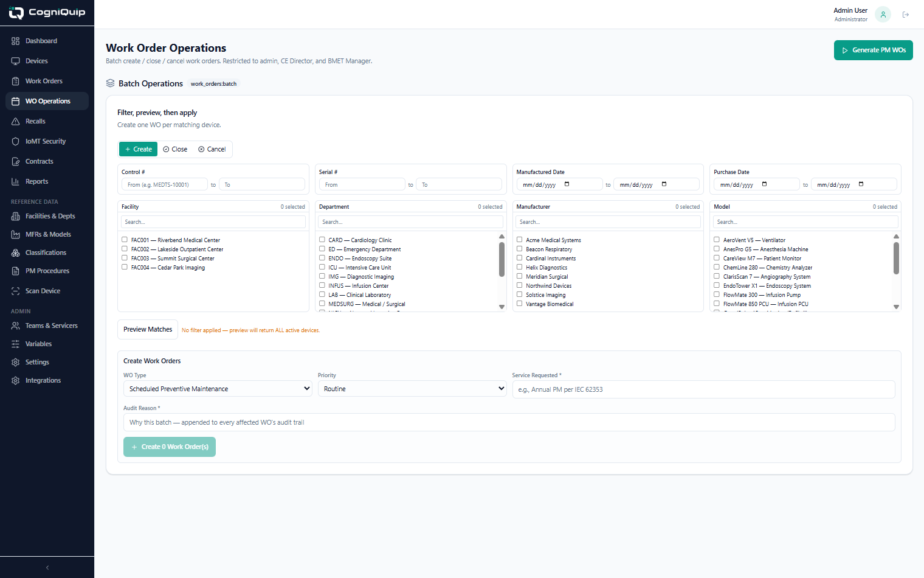Open calendar picker for Purchase Date to
Viewport: 924px width, 578px height.
click(861, 184)
